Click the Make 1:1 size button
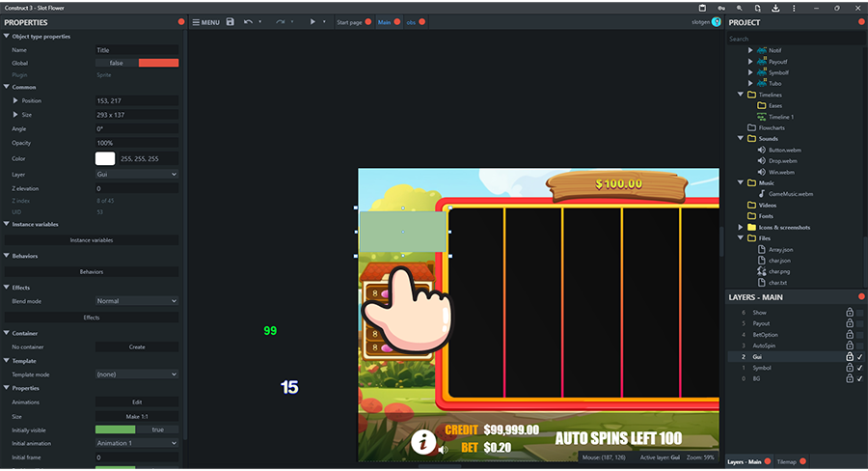 (136, 416)
